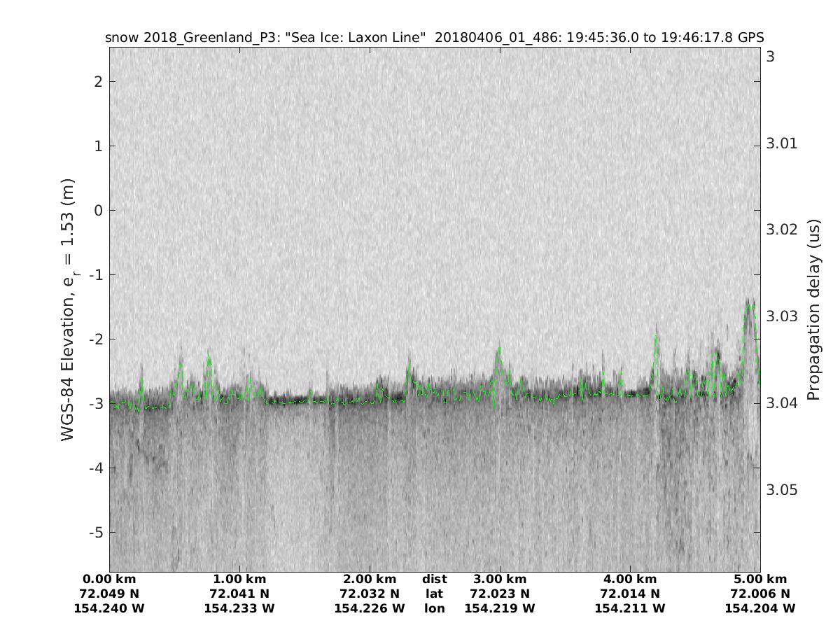
Task: Click the 3.03 propagation delay tick label
Action: point(782,316)
